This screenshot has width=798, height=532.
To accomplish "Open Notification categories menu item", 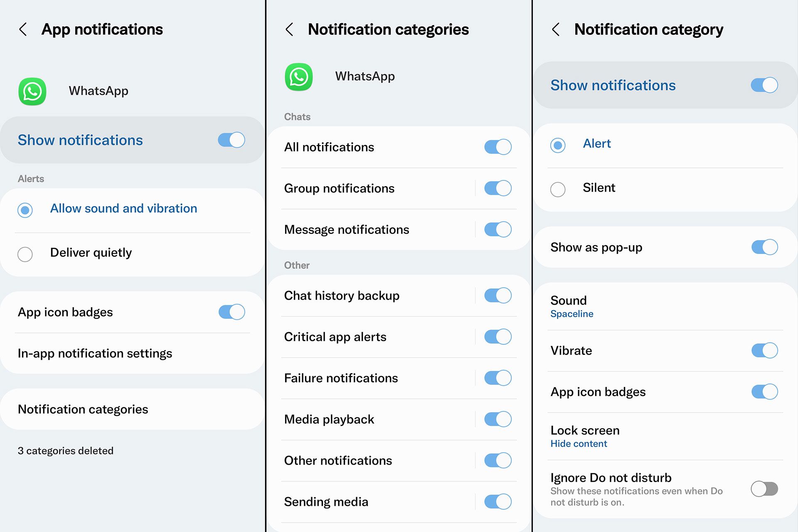I will click(x=83, y=409).
